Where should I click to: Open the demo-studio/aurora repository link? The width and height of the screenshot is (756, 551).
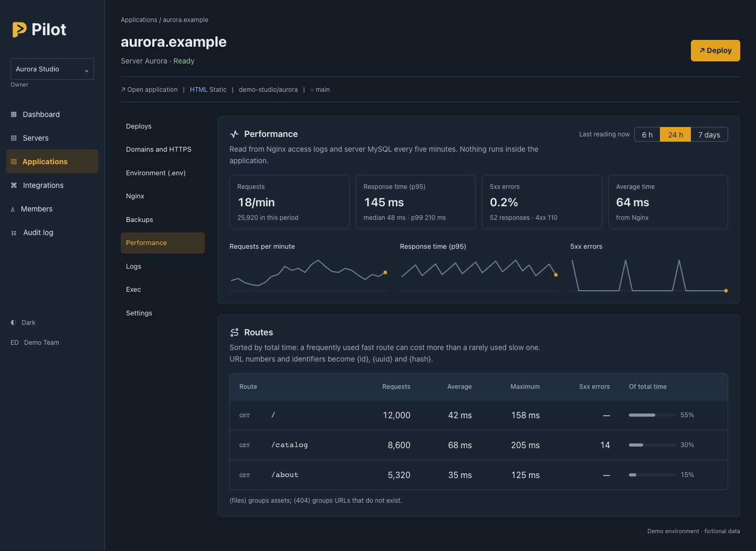[x=268, y=90]
